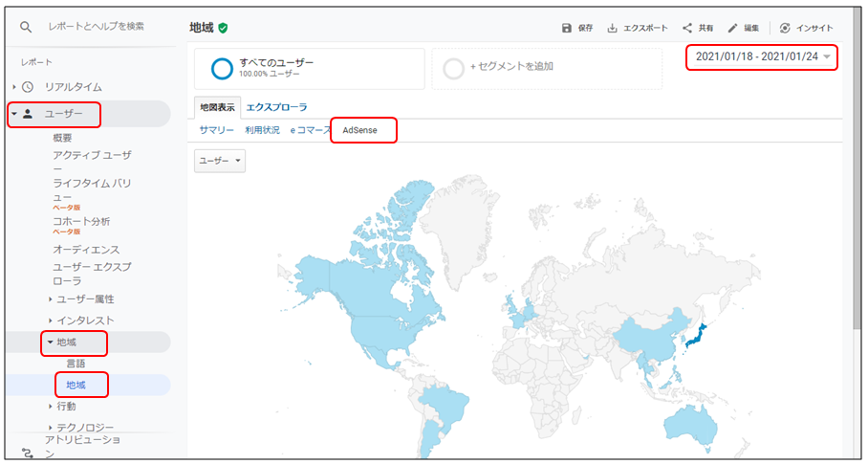Image resolution: width=868 pixels, height=464 pixels.
Task: Click the Share icon
Action: [x=687, y=28]
